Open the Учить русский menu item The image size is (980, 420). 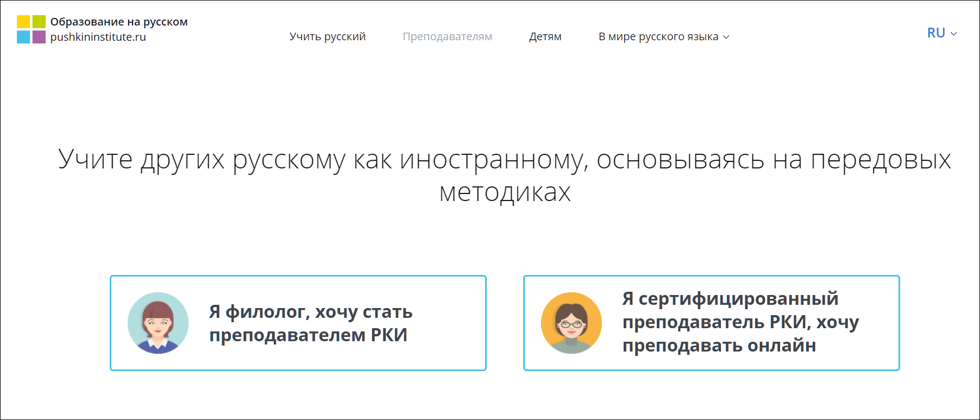click(x=328, y=36)
